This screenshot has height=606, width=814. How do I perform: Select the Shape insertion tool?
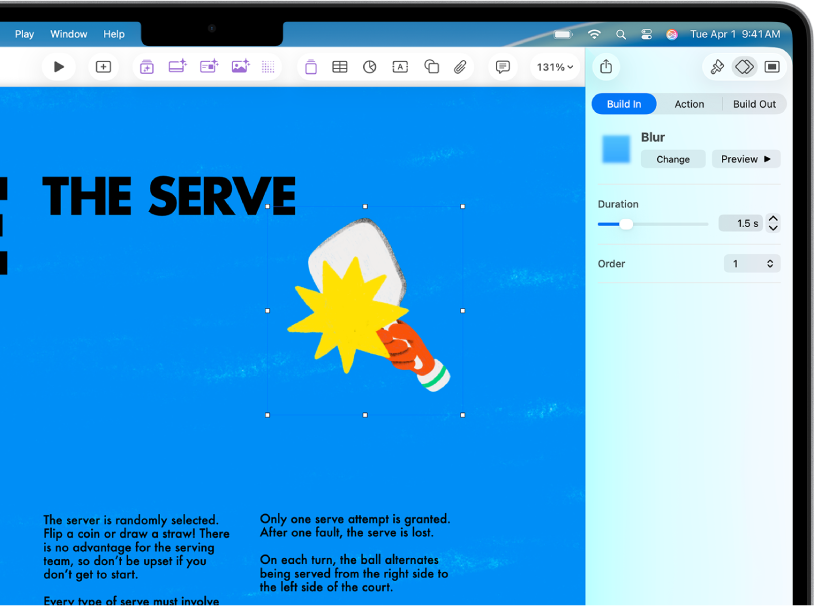431,67
